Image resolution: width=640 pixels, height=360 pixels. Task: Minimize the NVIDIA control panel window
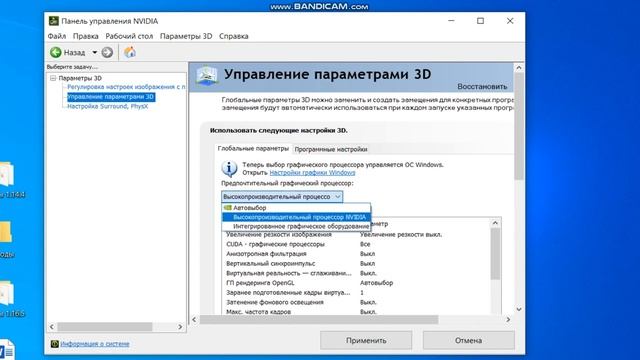pos(451,21)
